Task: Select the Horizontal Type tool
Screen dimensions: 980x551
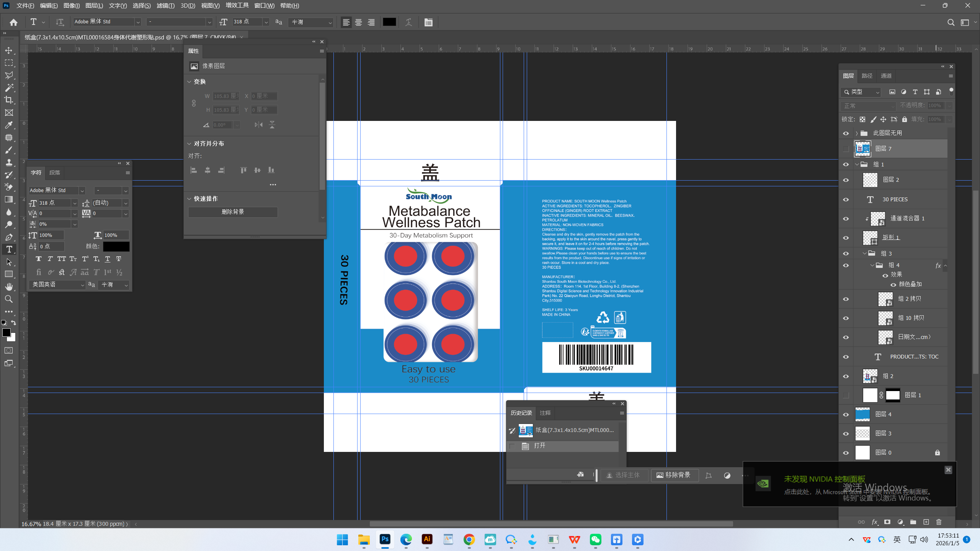Action: (x=9, y=249)
